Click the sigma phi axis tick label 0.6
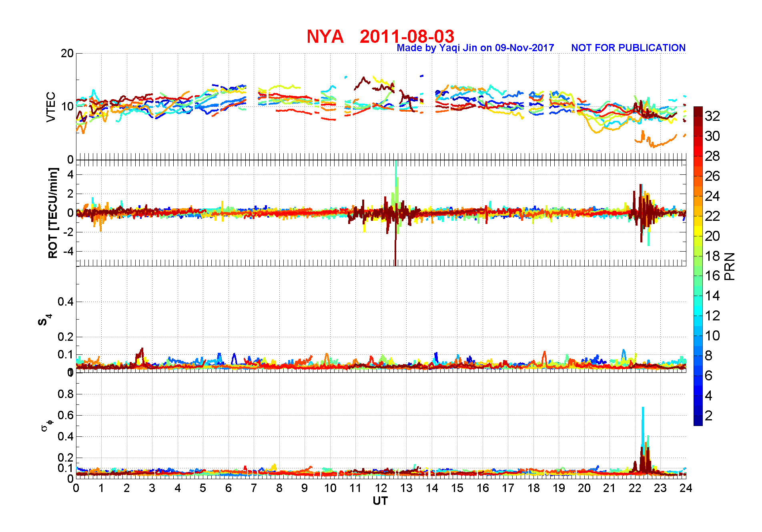This screenshot has width=762, height=532. click(x=66, y=415)
